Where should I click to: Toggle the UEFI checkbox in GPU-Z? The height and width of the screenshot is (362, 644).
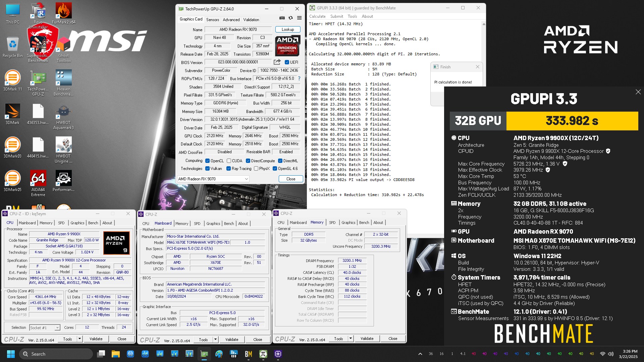(x=287, y=62)
